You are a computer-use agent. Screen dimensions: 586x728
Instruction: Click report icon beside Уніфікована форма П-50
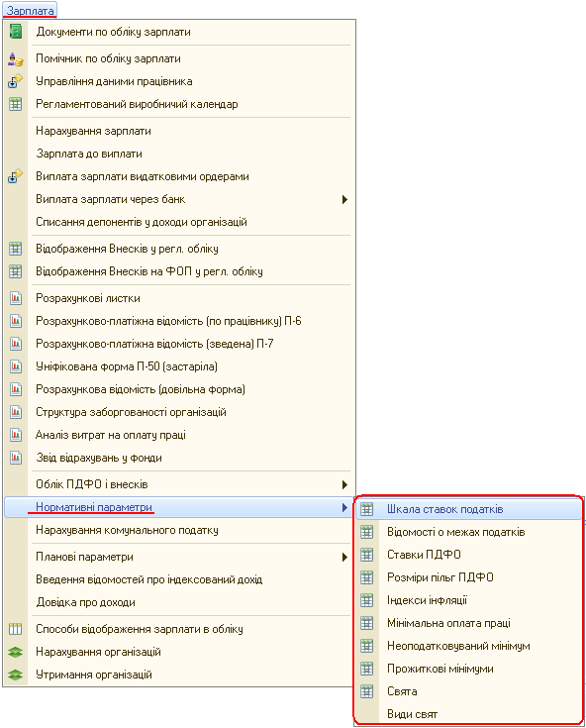coord(16,366)
